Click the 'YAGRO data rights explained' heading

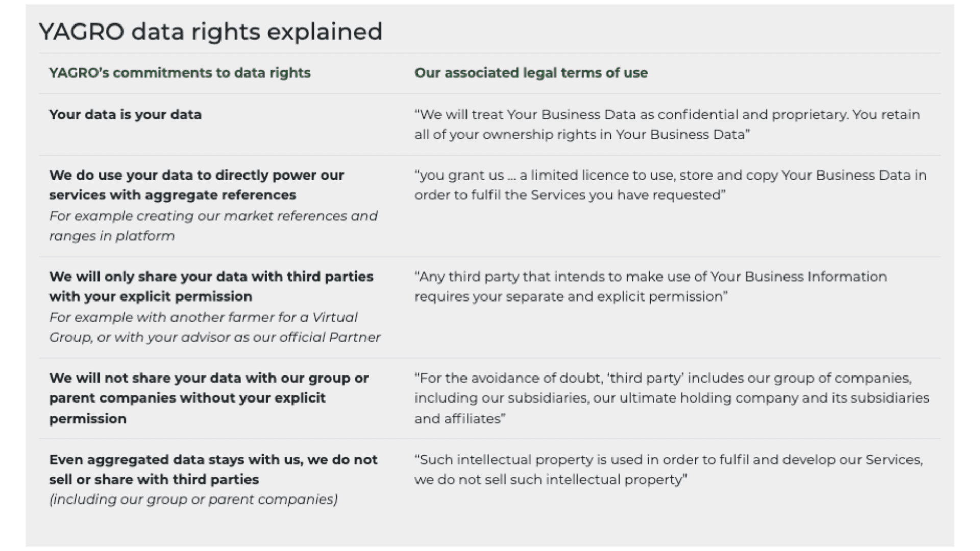point(211,32)
